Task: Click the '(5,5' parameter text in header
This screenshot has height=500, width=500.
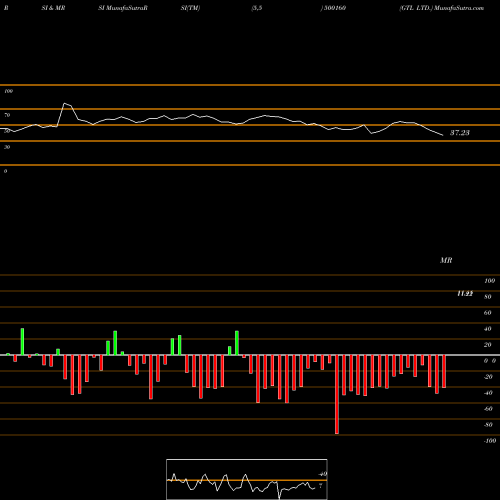Action: (x=257, y=8)
